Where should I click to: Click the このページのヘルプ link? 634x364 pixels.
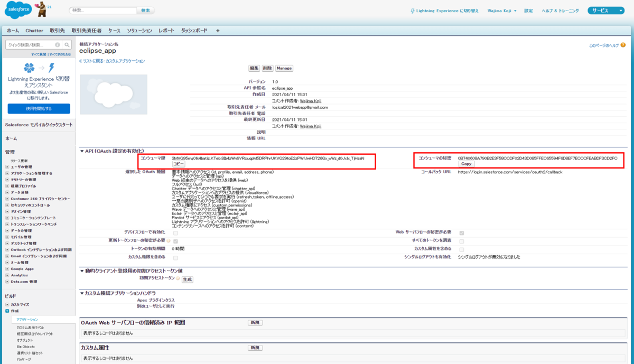pos(604,45)
